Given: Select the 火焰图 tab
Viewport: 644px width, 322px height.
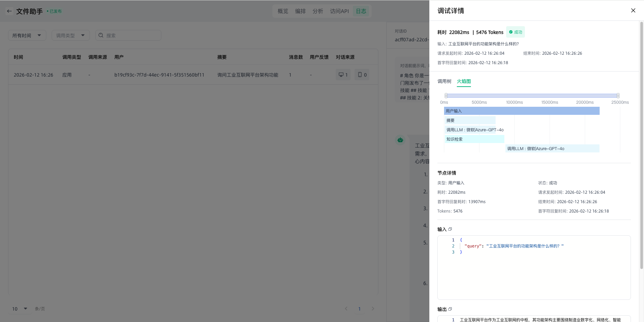Looking at the screenshot, I should point(464,81).
